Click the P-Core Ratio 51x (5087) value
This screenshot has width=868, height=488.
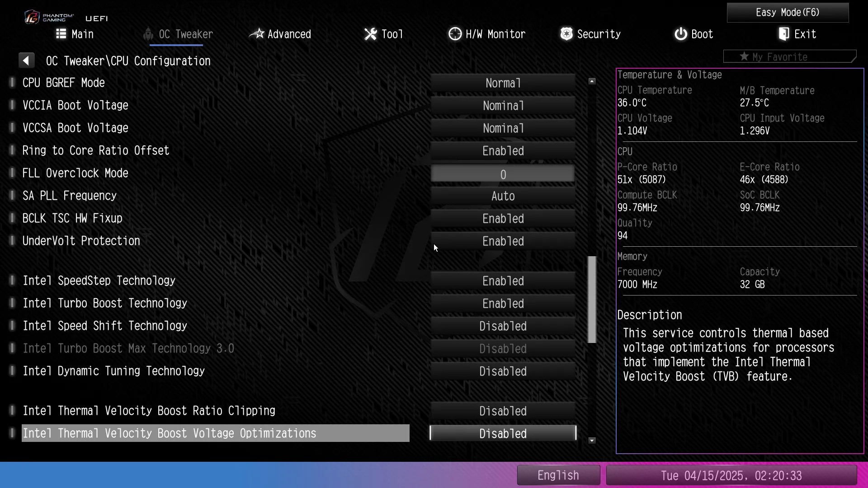(642, 180)
